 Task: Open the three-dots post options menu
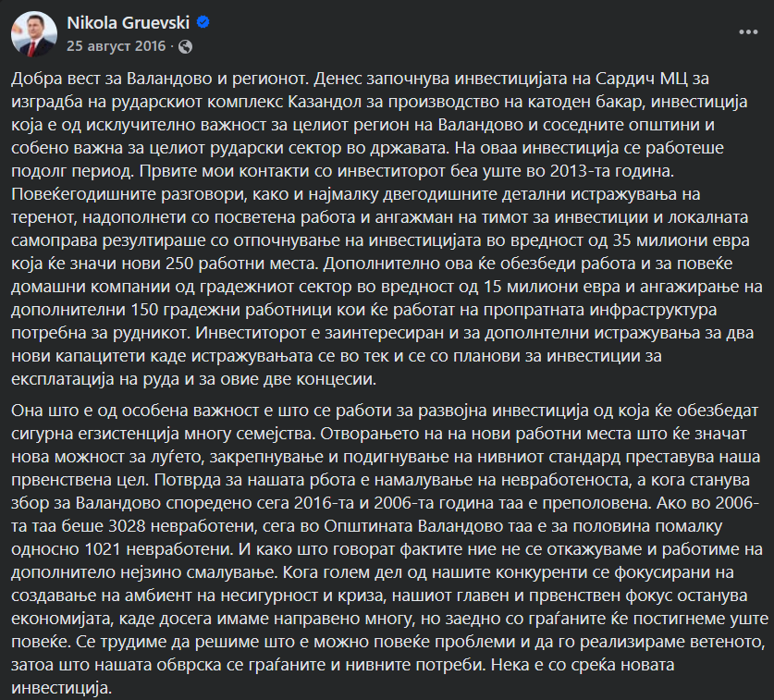(x=747, y=31)
